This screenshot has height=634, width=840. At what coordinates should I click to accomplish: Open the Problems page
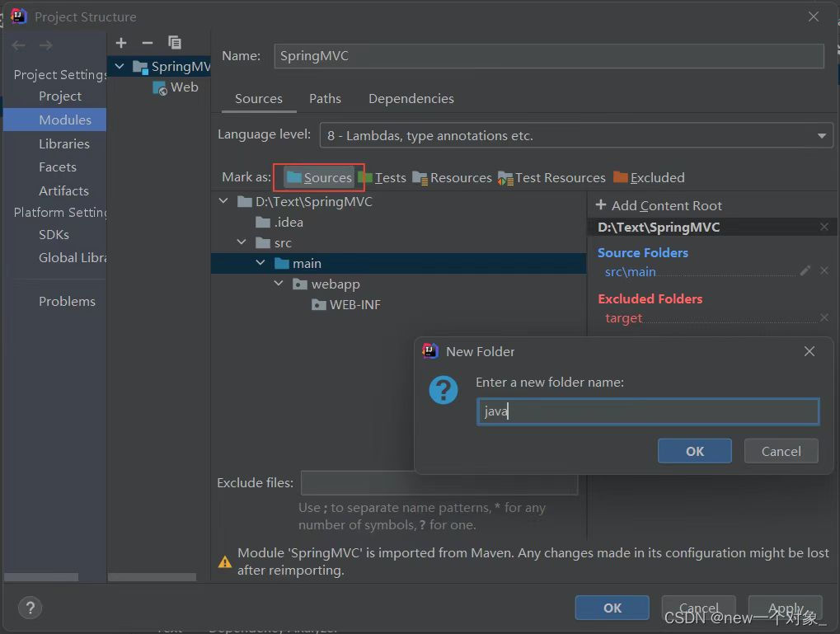[x=67, y=301]
